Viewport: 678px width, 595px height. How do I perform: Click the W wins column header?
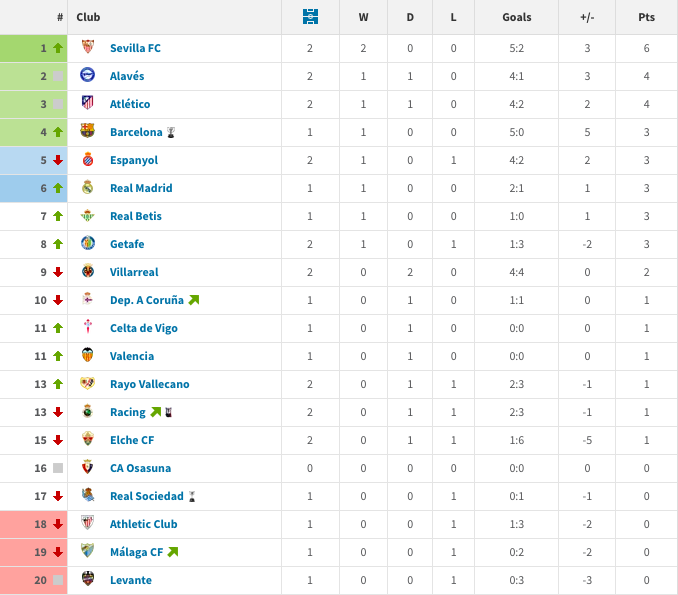tap(364, 17)
